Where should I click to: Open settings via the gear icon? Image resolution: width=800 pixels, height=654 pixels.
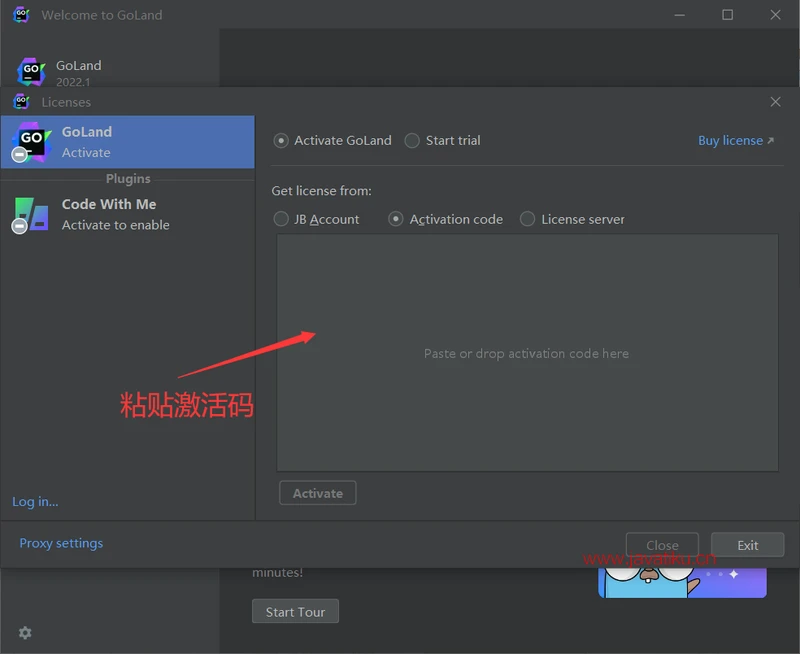point(25,632)
